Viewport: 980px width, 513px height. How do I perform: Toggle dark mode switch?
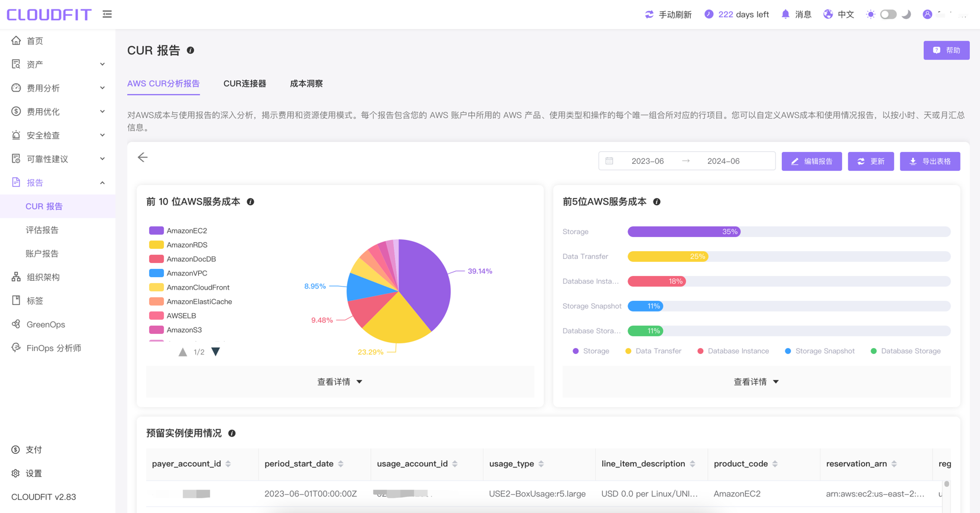point(888,14)
